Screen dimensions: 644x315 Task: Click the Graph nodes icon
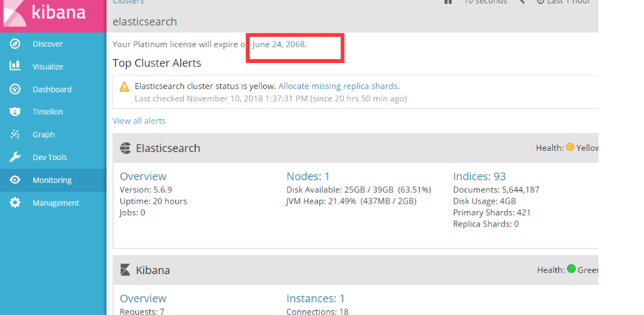click(x=15, y=134)
